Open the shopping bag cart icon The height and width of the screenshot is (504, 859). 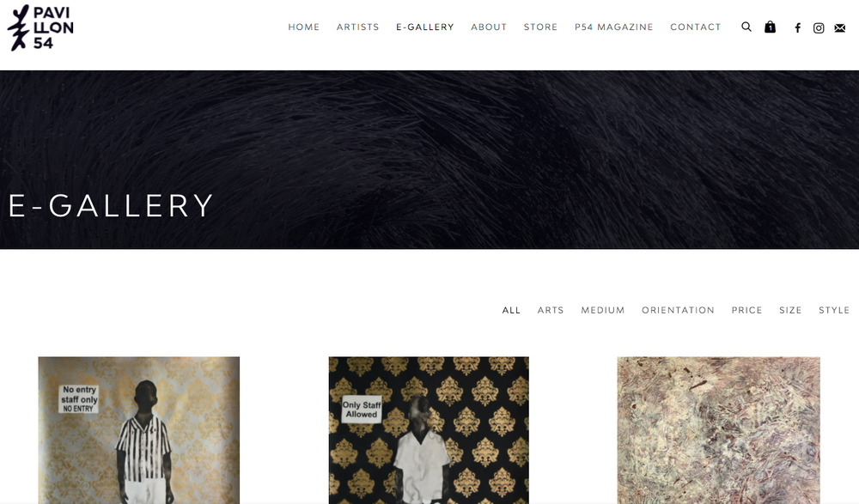770,27
